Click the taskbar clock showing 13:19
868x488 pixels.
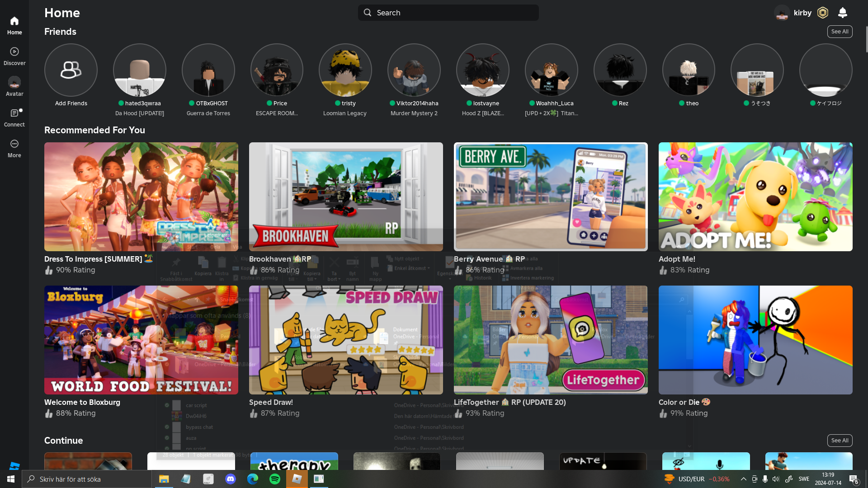[828, 479]
